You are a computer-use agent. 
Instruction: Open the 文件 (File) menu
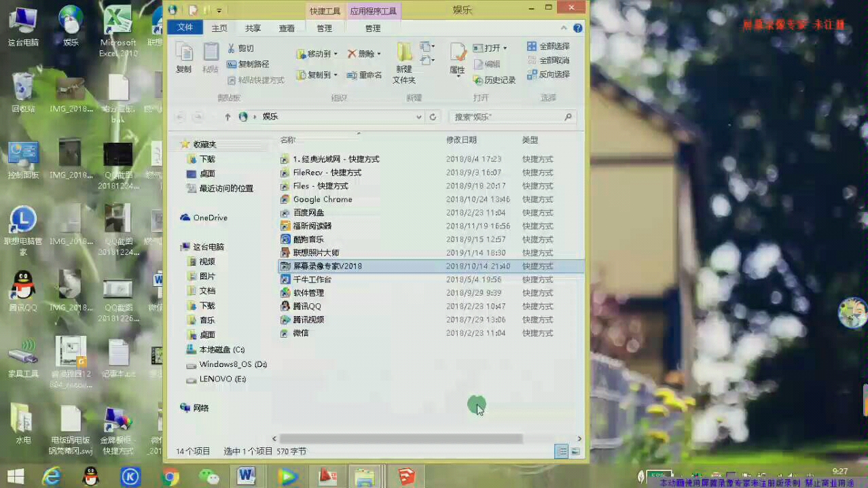pos(185,28)
